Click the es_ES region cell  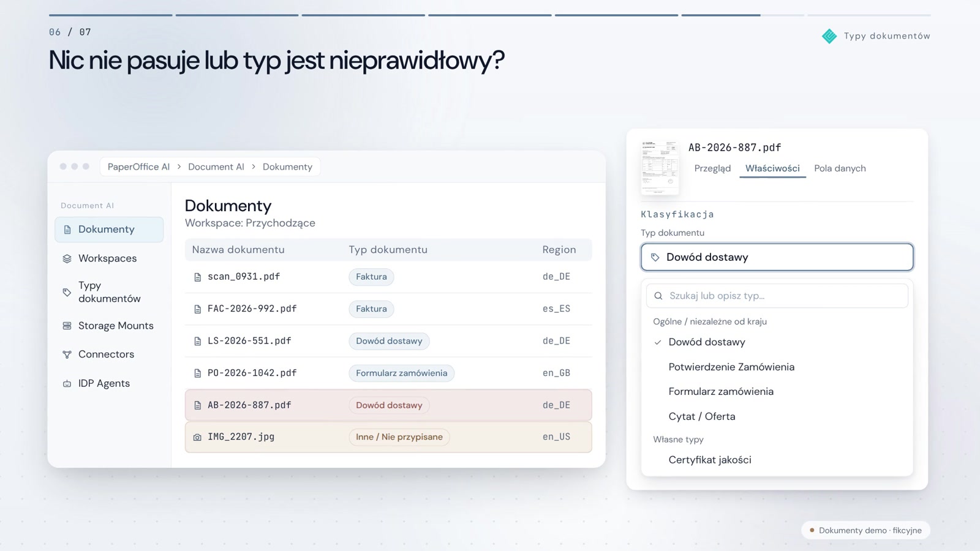tap(556, 309)
